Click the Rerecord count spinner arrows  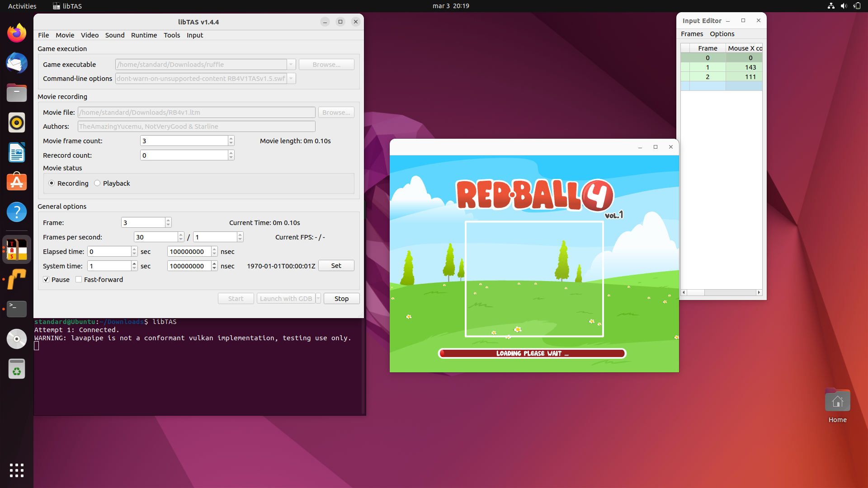pos(231,155)
